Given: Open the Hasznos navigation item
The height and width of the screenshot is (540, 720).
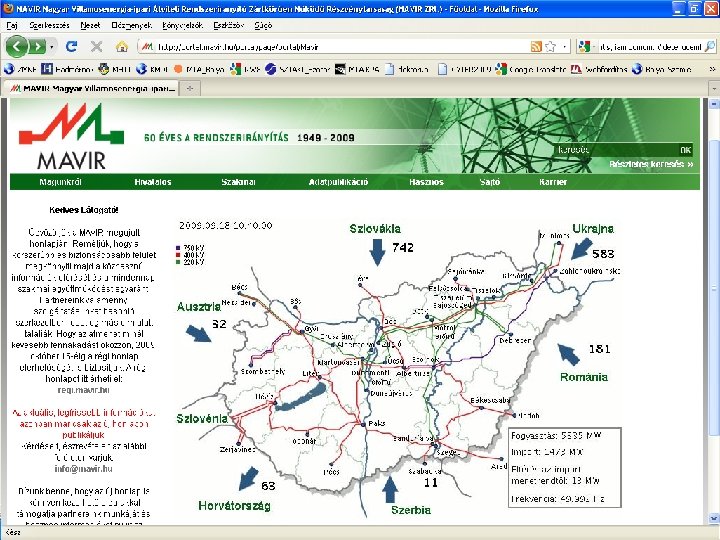Looking at the screenshot, I should pyautogui.click(x=426, y=182).
